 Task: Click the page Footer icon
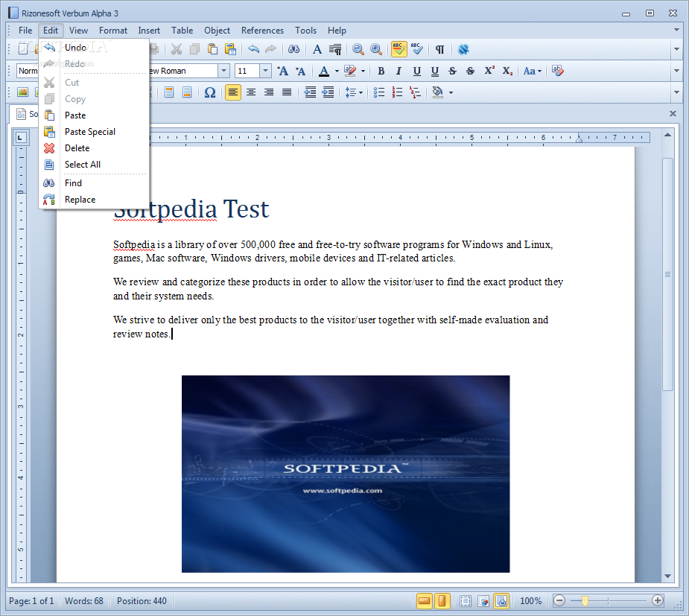tap(187, 92)
